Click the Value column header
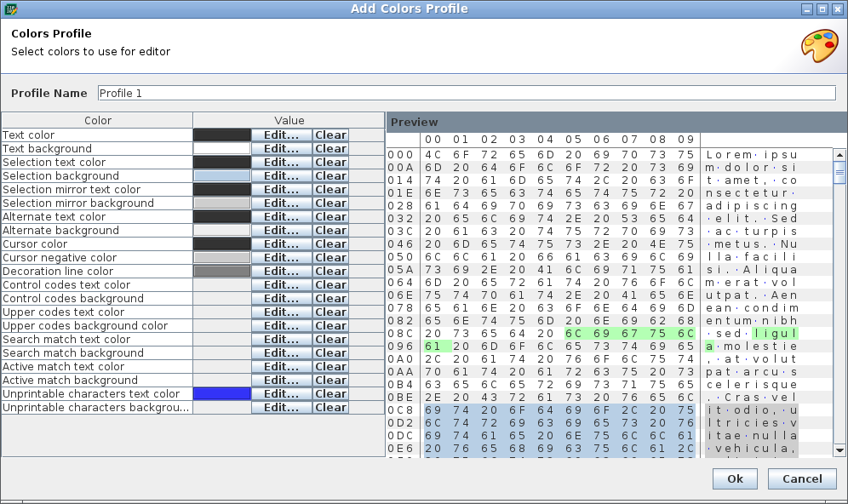848x504 pixels. click(x=289, y=120)
